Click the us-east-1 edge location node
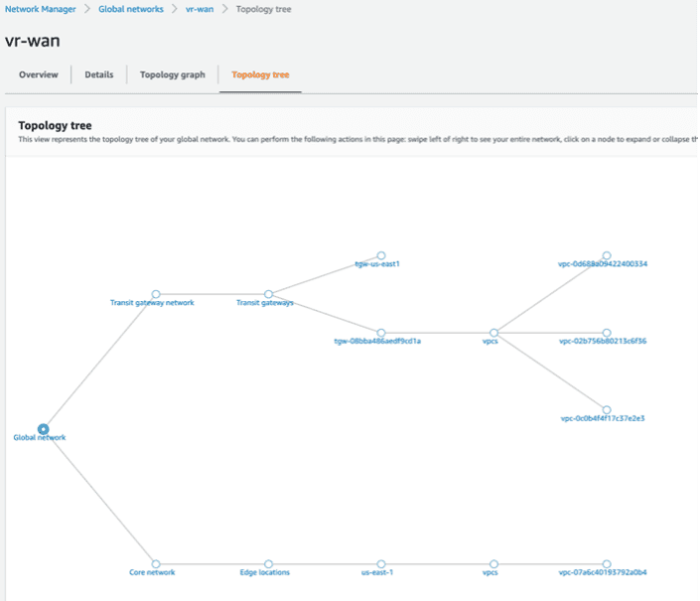The image size is (700, 601). pyautogui.click(x=381, y=564)
